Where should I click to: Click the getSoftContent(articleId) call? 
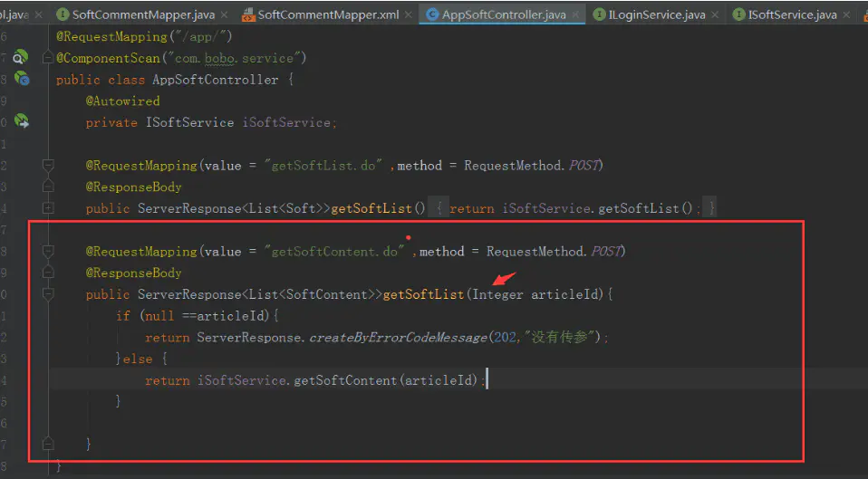pos(385,380)
